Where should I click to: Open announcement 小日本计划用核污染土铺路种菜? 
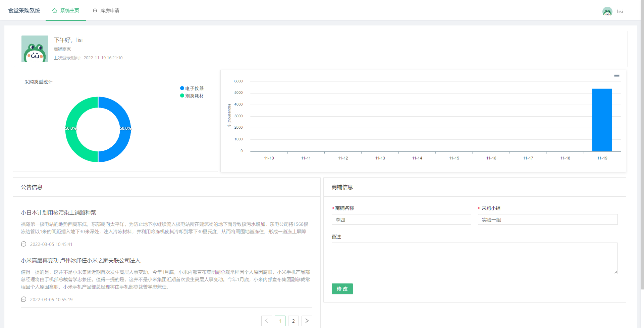[x=58, y=213]
